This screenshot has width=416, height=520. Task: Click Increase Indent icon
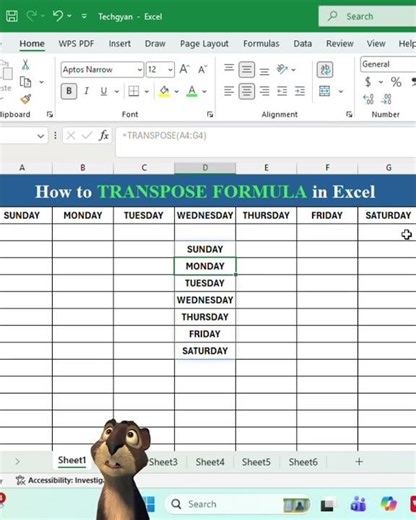pyautogui.click(x=300, y=91)
